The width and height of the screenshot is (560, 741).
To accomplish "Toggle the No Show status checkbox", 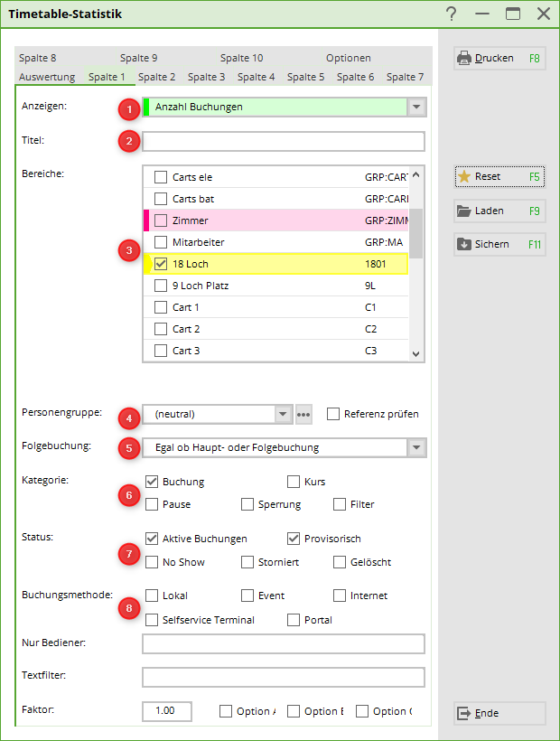I will [x=152, y=562].
